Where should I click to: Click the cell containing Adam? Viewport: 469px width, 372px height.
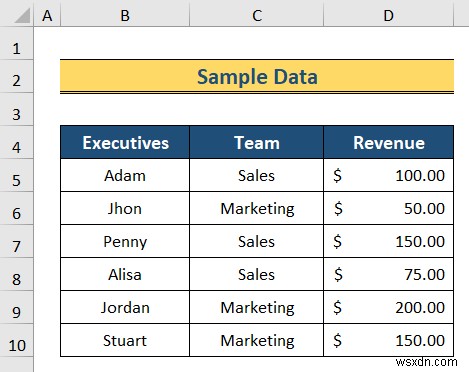point(125,175)
